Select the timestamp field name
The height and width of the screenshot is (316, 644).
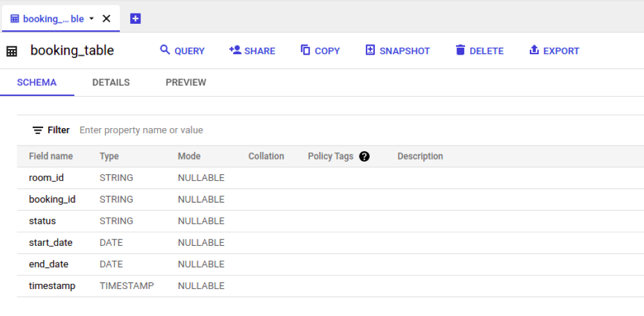pyautogui.click(x=52, y=286)
